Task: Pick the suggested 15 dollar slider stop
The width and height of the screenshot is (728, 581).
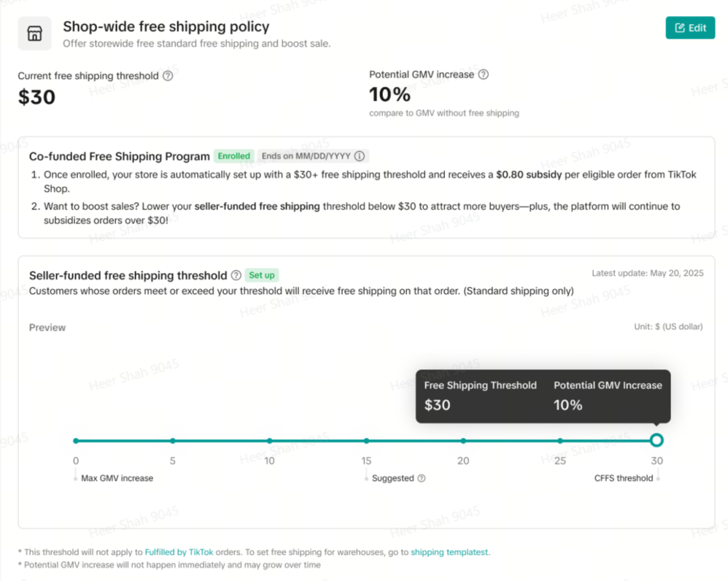Action: point(366,440)
